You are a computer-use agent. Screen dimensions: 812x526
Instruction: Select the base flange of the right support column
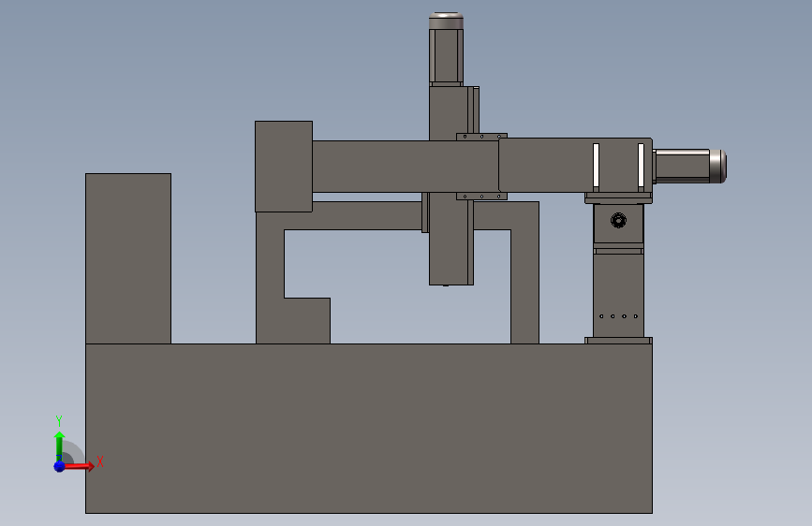click(618, 341)
